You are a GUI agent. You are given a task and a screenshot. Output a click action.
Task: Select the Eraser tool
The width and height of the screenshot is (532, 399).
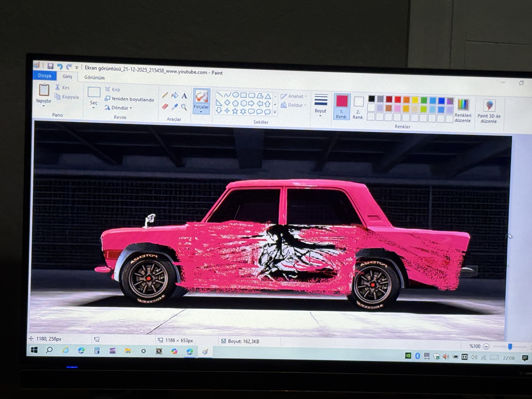[x=165, y=106]
